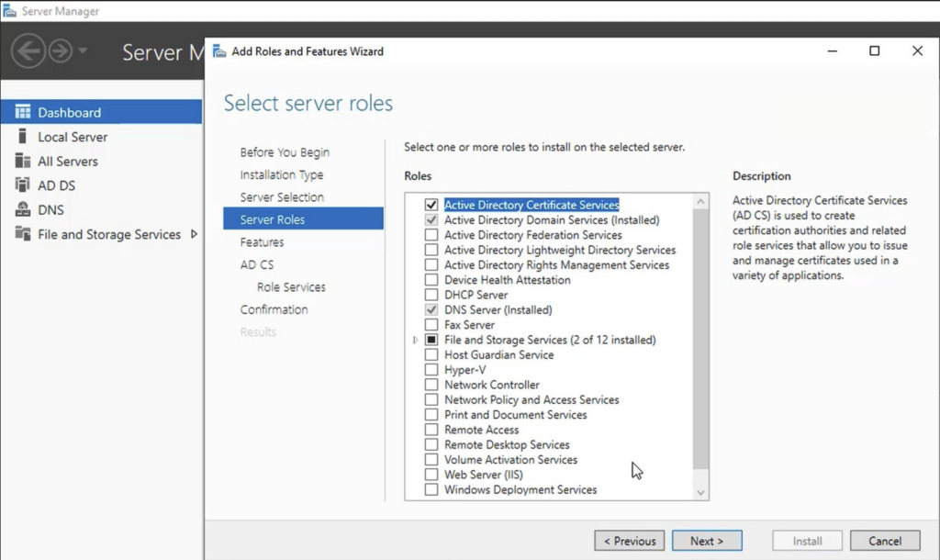
Task: Go to Role Services wizard step
Action: click(x=291, y=287)
